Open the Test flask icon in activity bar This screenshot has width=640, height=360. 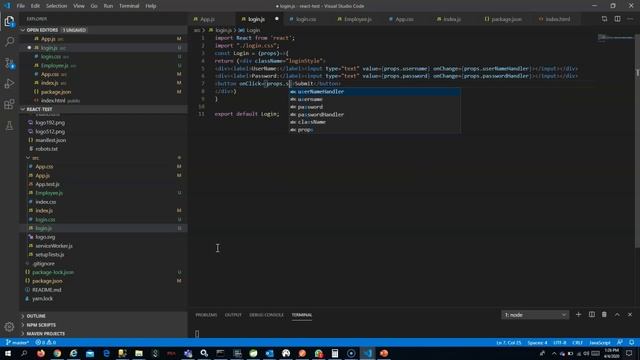coord(9,125)
